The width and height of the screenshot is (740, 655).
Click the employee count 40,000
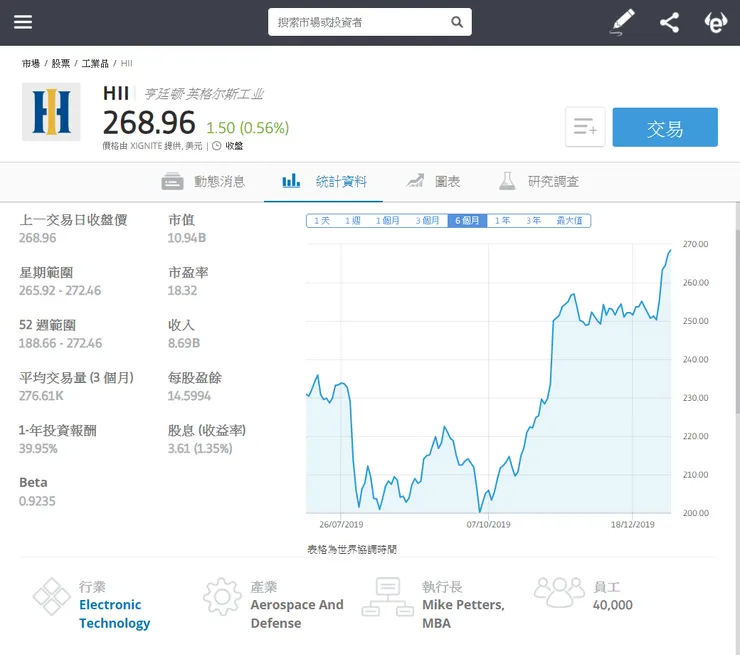click(613, 605)
